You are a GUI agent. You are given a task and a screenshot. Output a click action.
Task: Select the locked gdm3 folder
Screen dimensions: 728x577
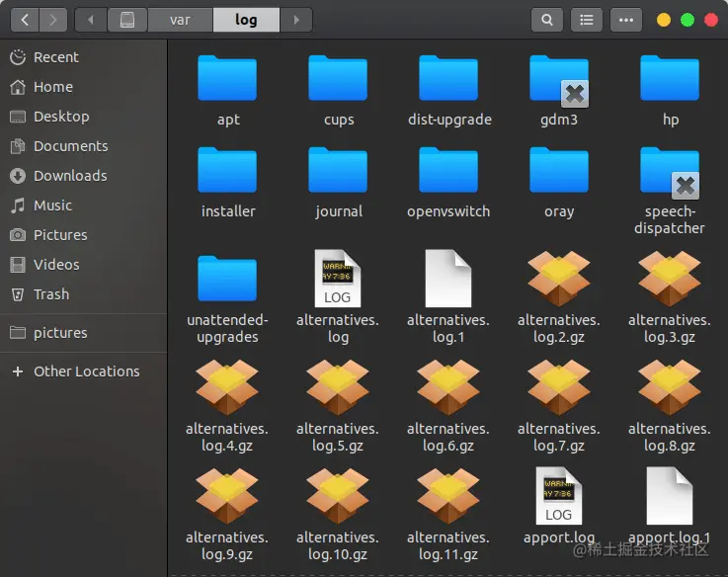pyautogui.click(x=559, y=91)
